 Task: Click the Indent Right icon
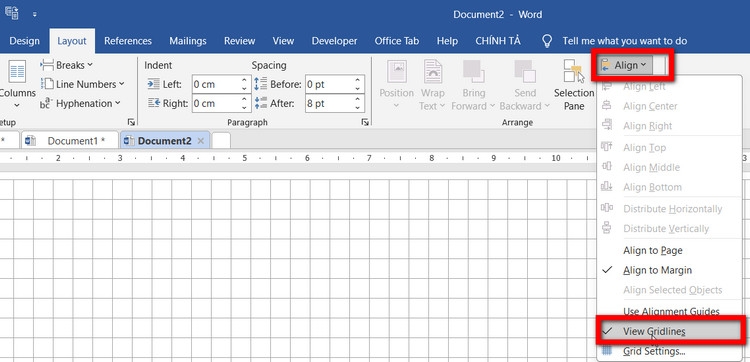click(154, 103)
